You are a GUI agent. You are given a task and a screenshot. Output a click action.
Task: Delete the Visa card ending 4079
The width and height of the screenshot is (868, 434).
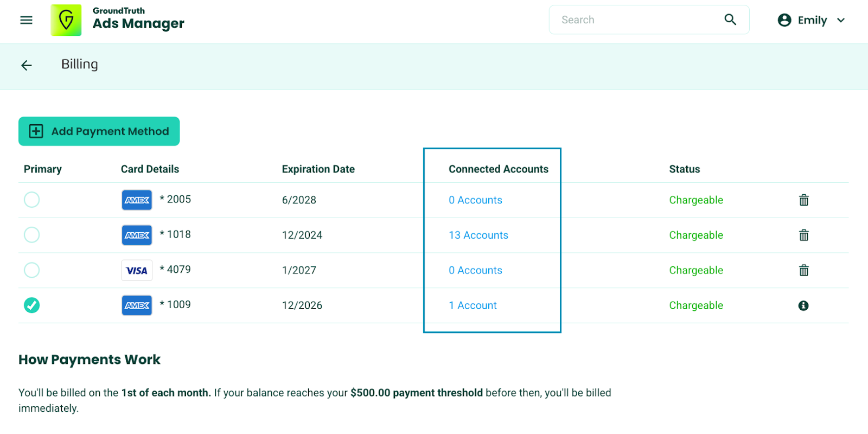[x=803, y=270]
